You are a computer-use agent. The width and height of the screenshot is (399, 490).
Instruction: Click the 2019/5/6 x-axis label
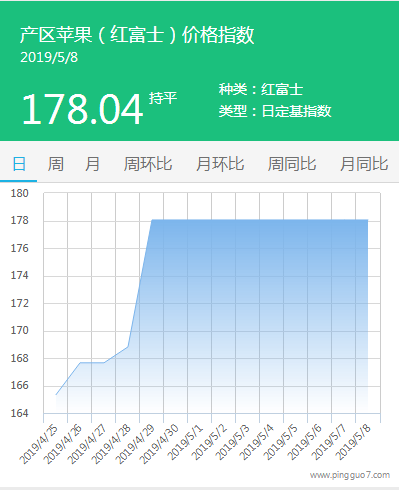(x=305, y=443)
